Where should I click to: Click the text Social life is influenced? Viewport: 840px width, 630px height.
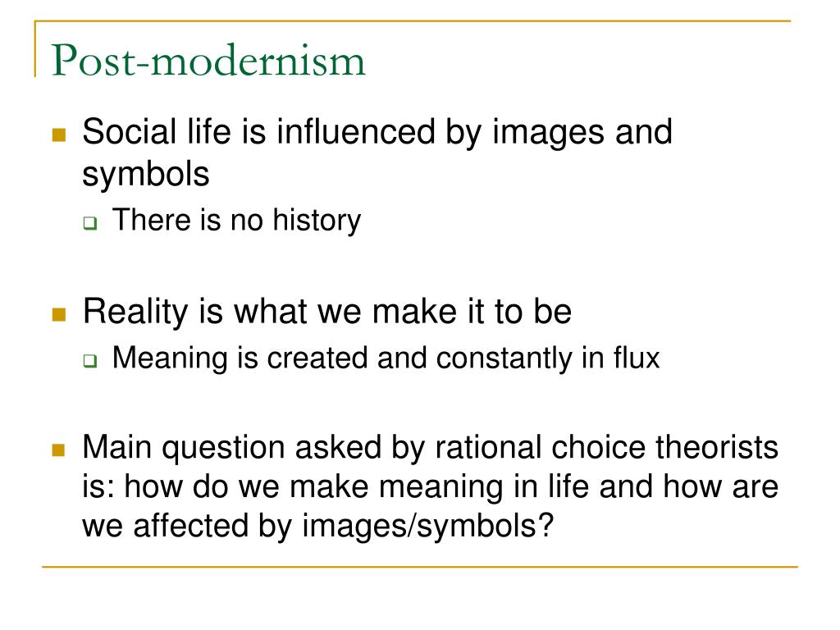pos(258,132)
